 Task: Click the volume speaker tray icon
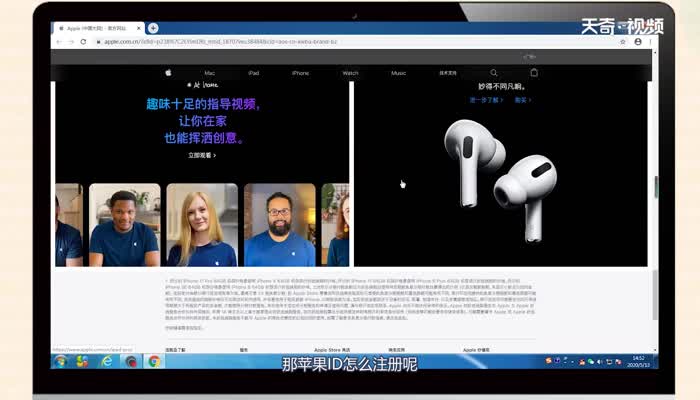600,362
